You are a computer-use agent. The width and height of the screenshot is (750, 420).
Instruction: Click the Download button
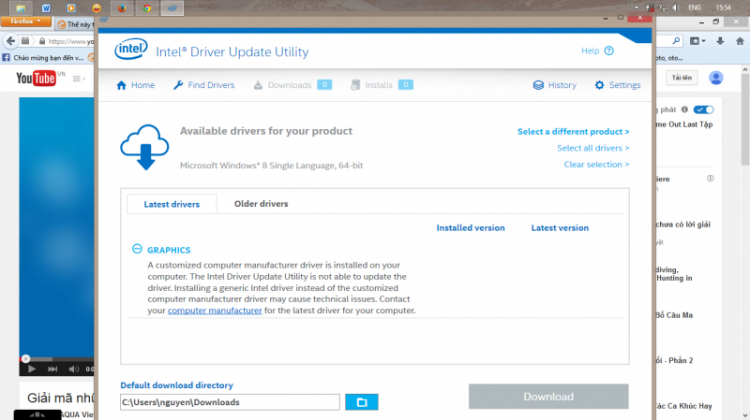(549, 397)
